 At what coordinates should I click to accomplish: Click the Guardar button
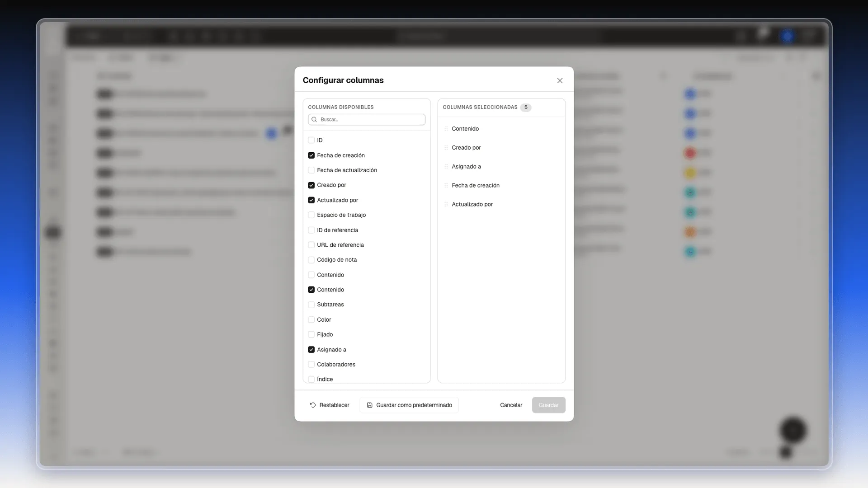(x=548, y=405)
